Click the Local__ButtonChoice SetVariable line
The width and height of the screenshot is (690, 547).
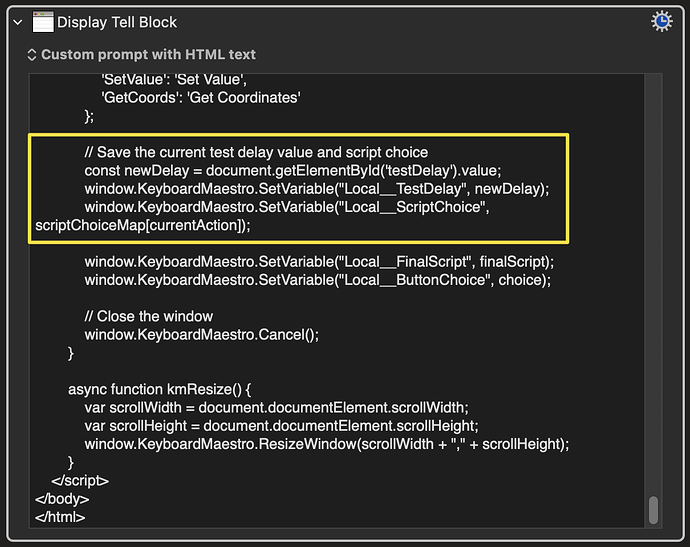pos(317,280)
